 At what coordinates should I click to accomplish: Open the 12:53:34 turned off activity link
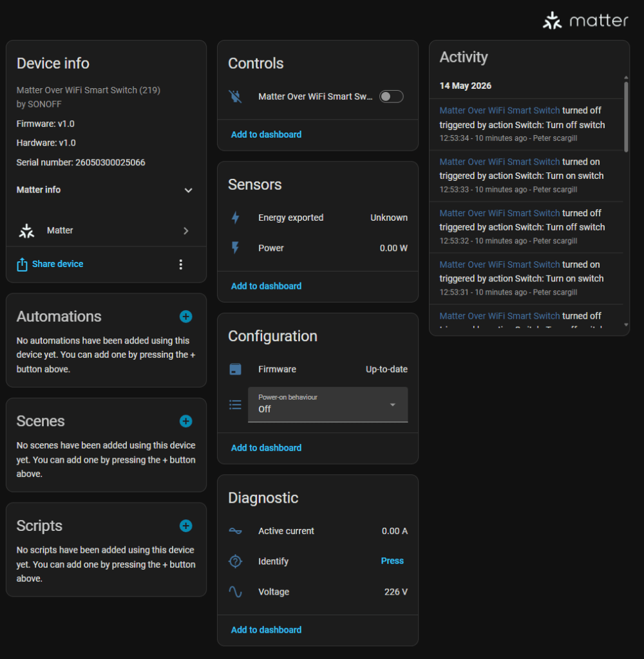[500, 111]
